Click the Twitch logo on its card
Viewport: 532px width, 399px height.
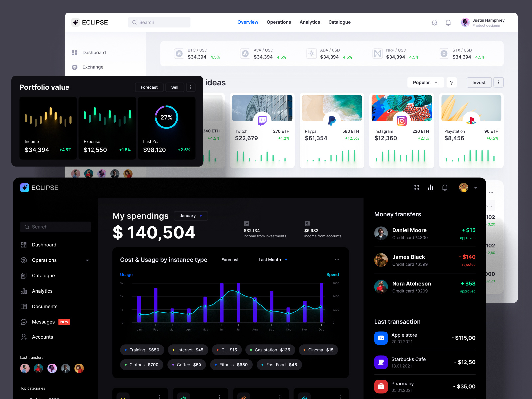[x=262, y=120]
